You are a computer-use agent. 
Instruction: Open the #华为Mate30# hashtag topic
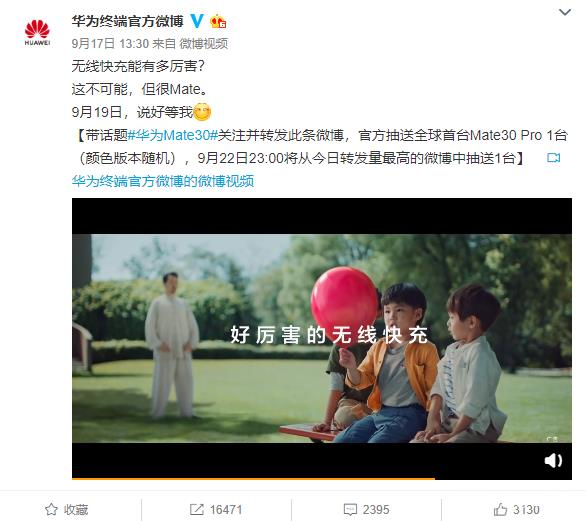click(173, 135)
